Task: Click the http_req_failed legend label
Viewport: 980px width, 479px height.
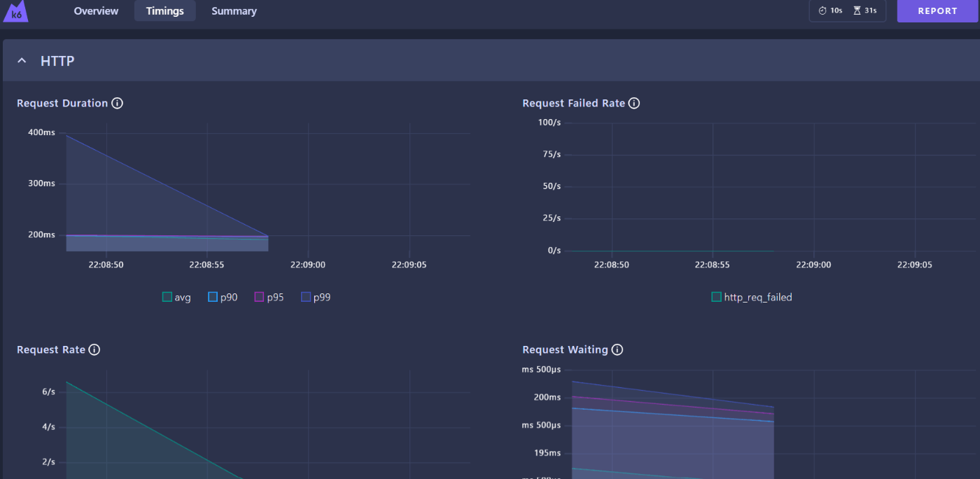Action: (x=758, y=297)
